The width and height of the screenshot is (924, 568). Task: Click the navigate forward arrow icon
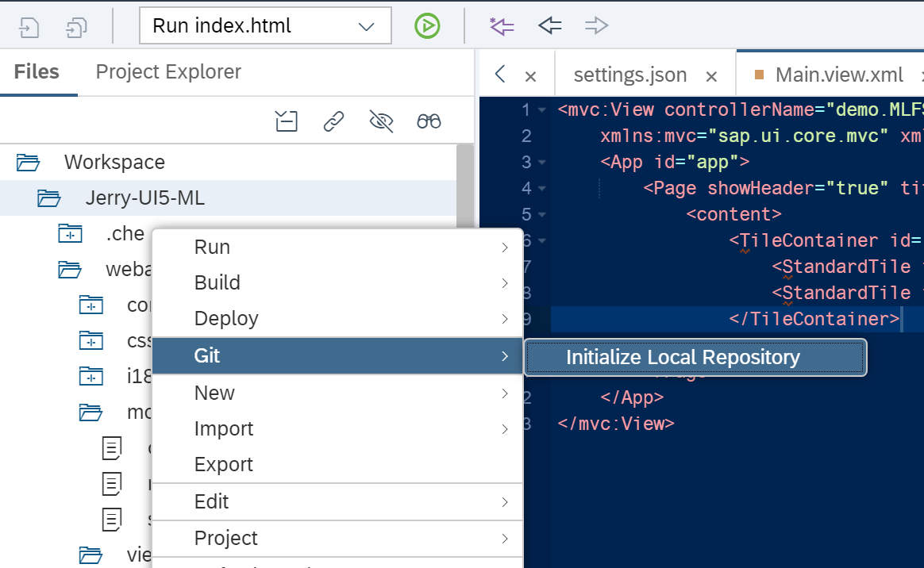coord(595,26)
